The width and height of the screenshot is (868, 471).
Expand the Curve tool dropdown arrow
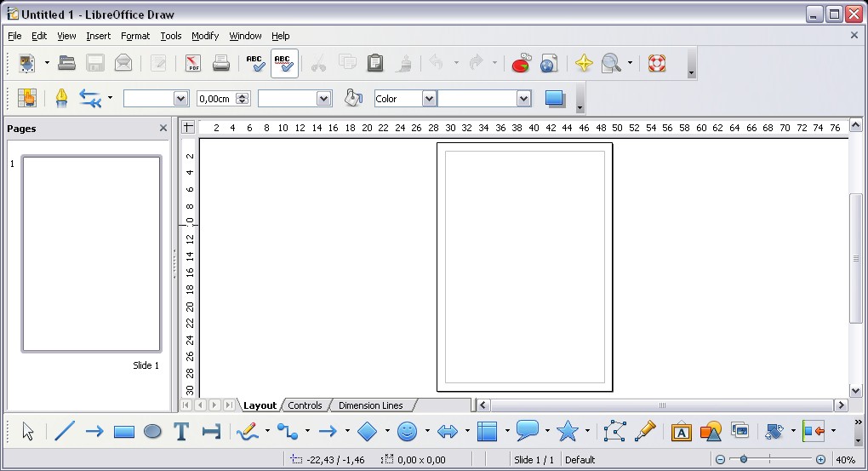click(x=267, y=431)
